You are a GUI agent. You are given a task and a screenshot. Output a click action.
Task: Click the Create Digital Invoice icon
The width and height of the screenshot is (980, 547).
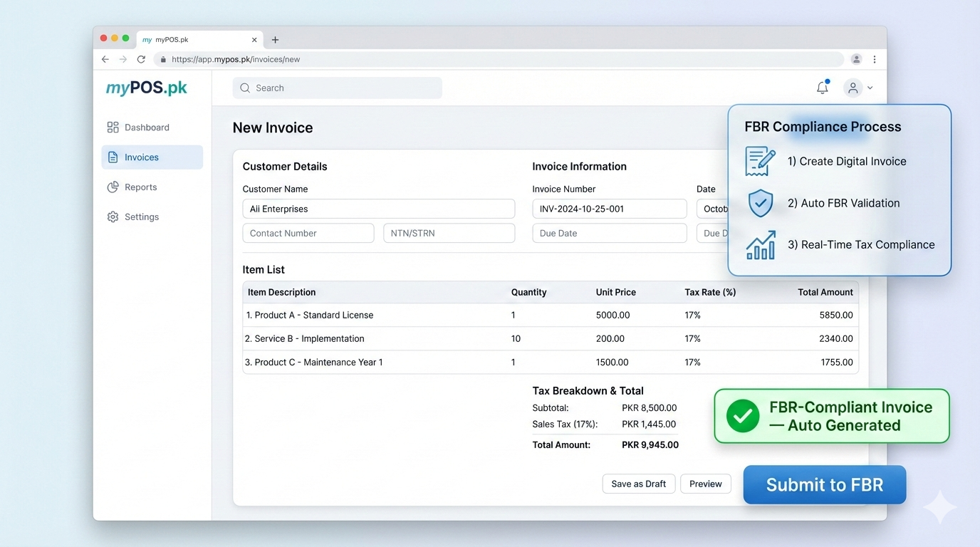tap(760, 161)
